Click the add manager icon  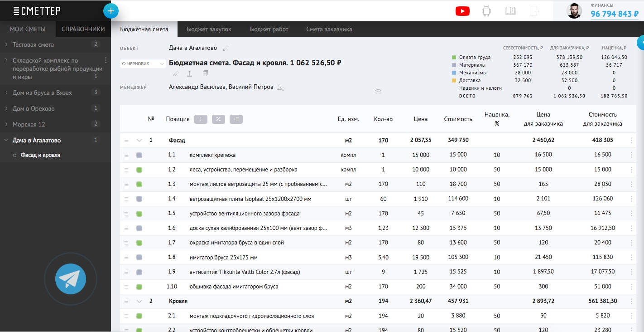(x=281, y=87)
